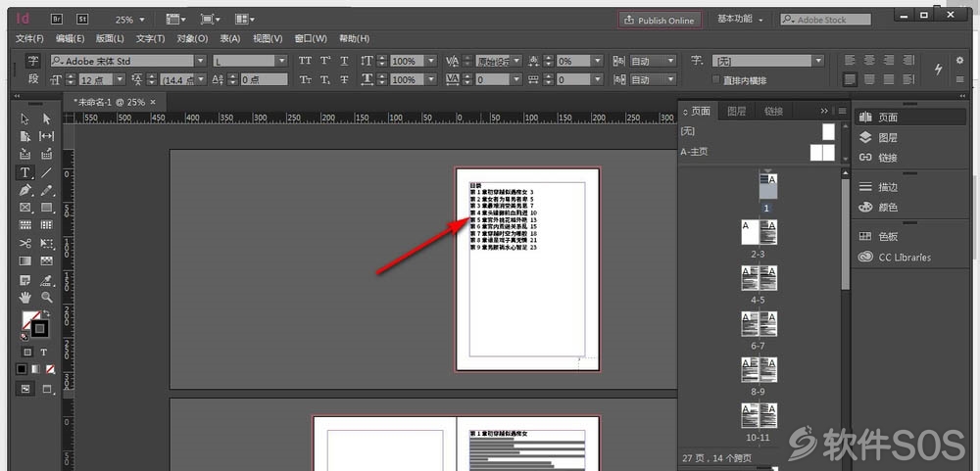Switch to the 图层 panel tab
Viewport: 980px width, 471px height.
[736, 111]
